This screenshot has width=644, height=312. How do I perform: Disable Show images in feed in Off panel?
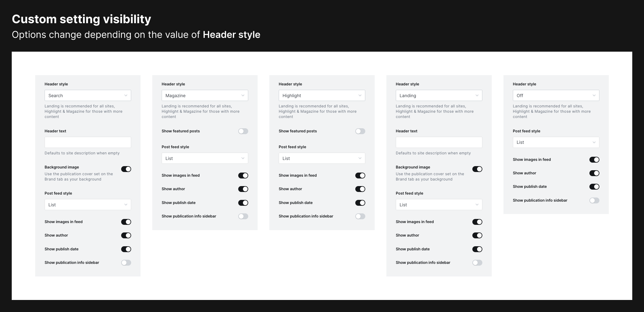click(x=594, y=159)
